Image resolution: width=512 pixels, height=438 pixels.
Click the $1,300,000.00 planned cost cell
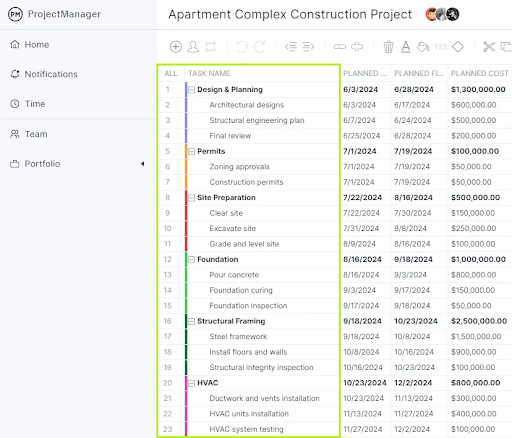(478, 89)
